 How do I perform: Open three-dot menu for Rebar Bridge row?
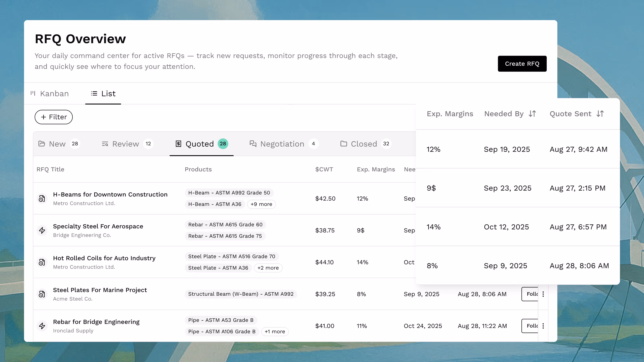pos(543,326)
